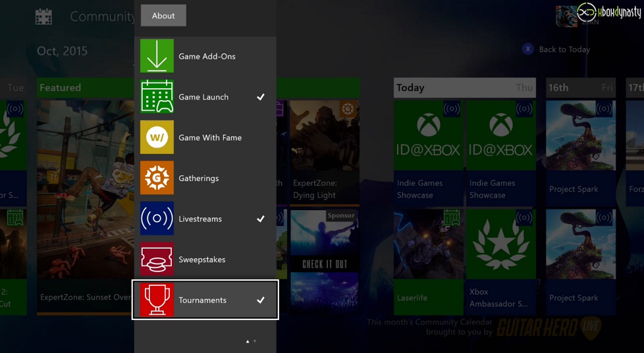Screen dimensions: 644x353
Task: Open the ExpertZone: Sunset Overdrive featured tile
Action: tap(86, 207)
